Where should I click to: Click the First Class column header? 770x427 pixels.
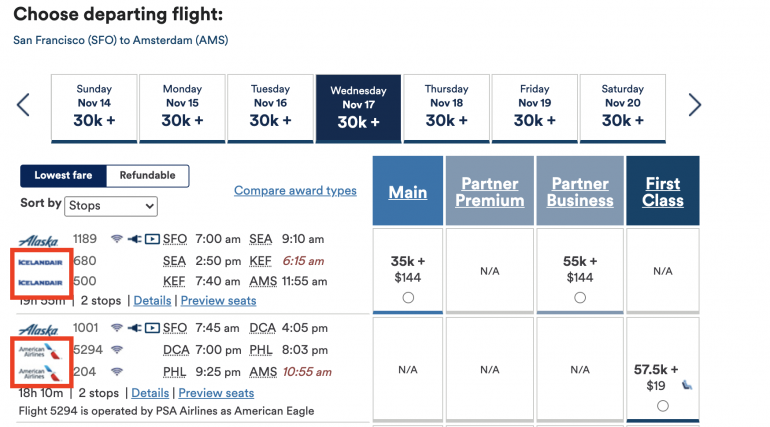663,192
